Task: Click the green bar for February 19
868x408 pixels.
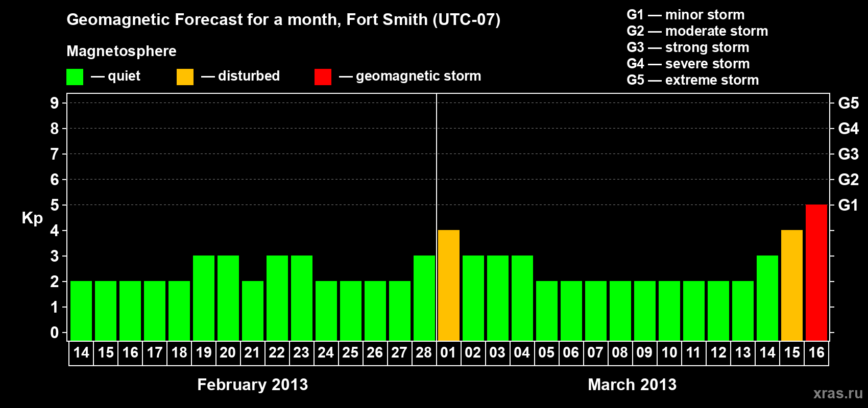Action: point(204,298)
